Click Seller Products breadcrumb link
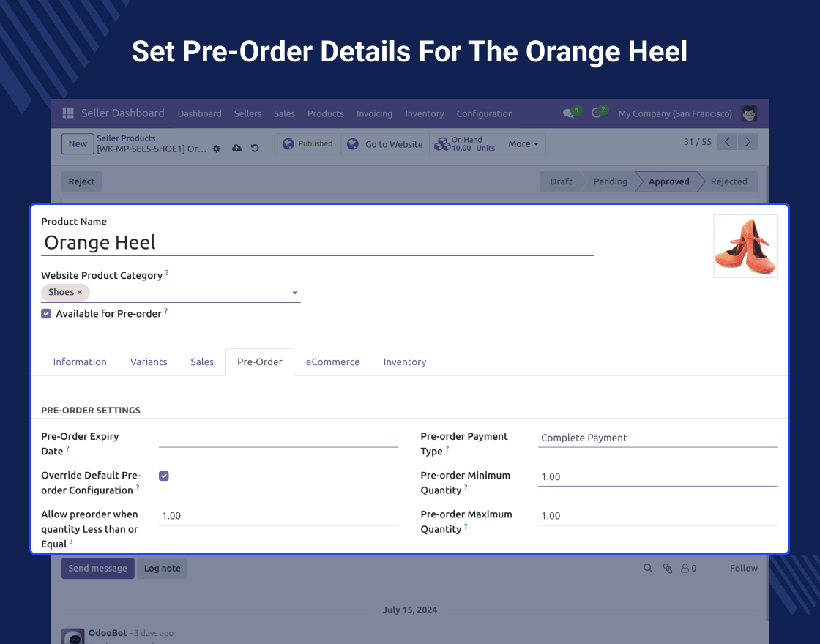 [126, 138]
